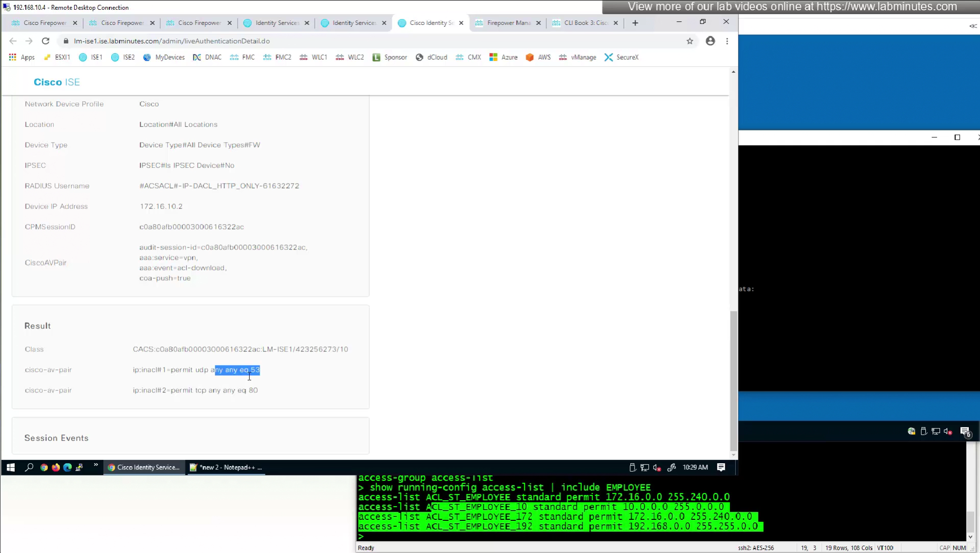The height and width of the screenshot is (553, 980).
Task: Expand hidden taskbar icons chevron
Action: tap(96, 465)
